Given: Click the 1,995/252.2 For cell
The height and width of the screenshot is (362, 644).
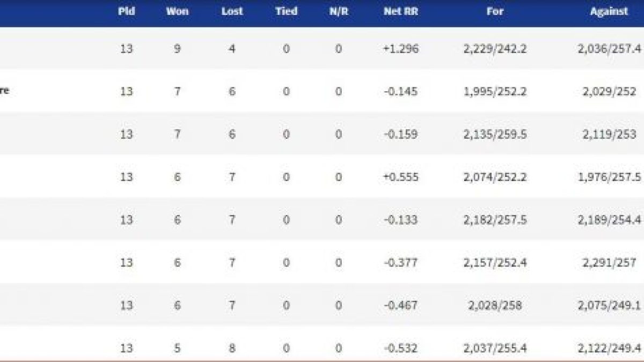Looking at the screenshot, I should pos(495,92).
